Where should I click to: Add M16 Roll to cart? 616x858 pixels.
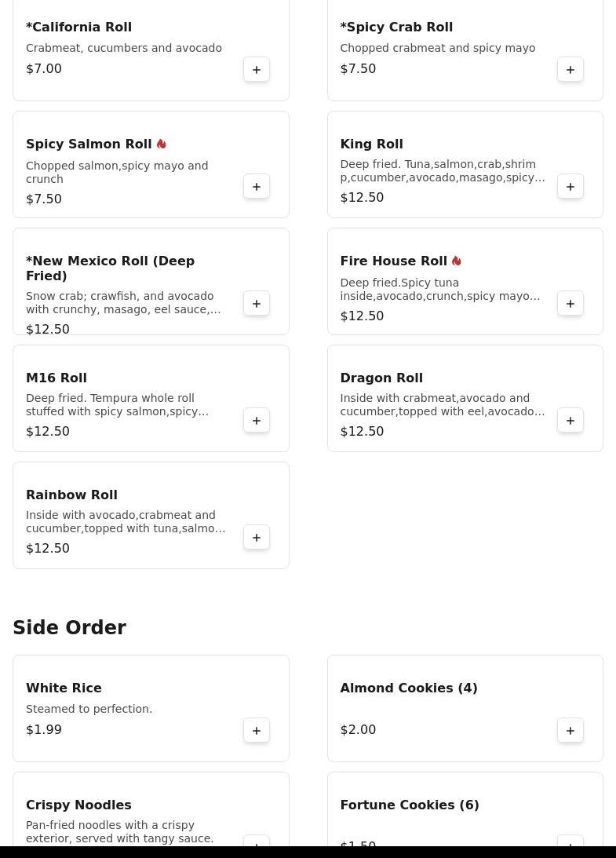[x=257, y=421]
